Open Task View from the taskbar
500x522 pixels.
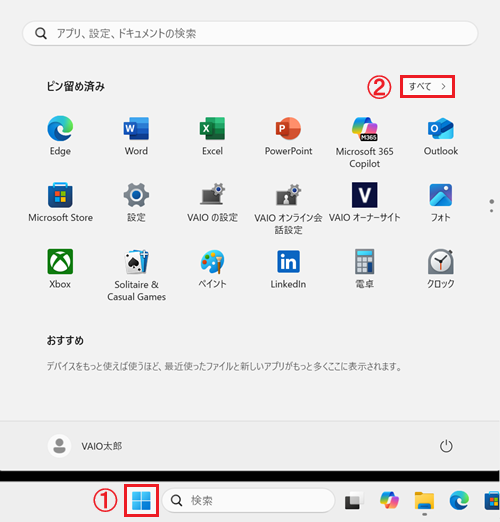tap(354, 500)
